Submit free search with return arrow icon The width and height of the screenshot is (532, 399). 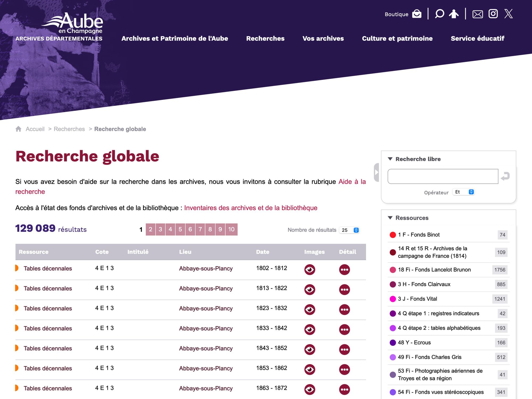click(505, 176)
